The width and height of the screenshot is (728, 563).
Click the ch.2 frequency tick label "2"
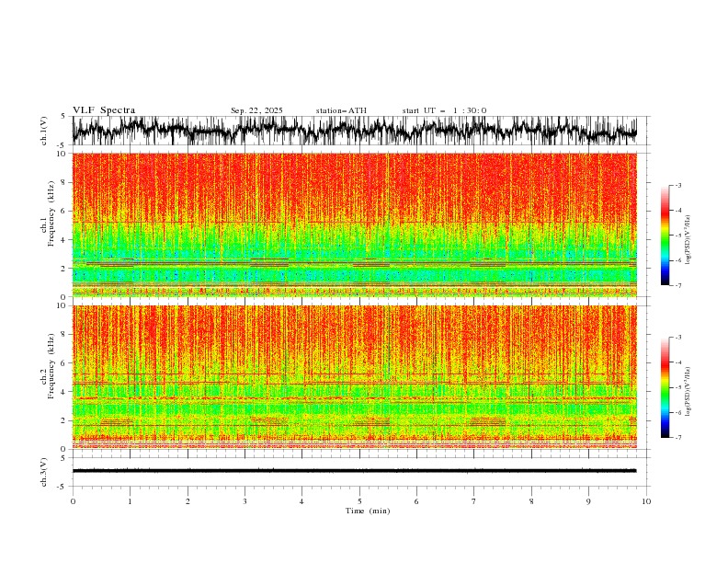pyautogui.click(x=64, y=420)
